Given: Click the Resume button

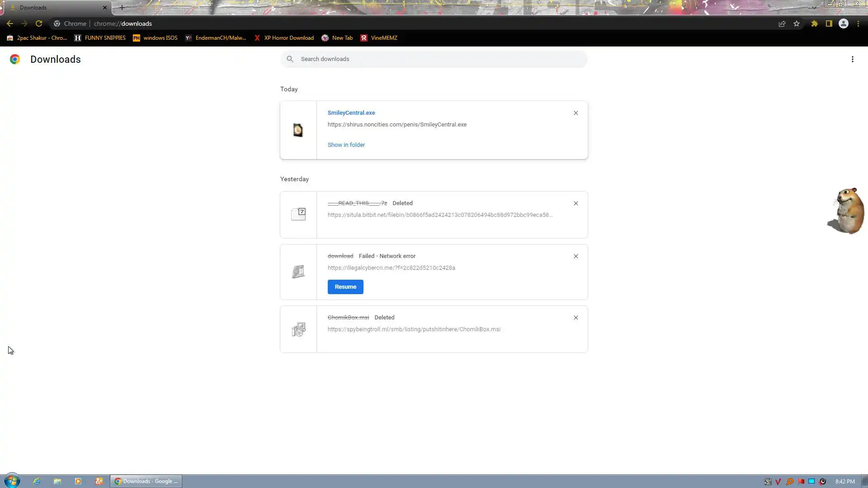Looking at the screenshot, I should pyautogui.click(x=345, y=287).
